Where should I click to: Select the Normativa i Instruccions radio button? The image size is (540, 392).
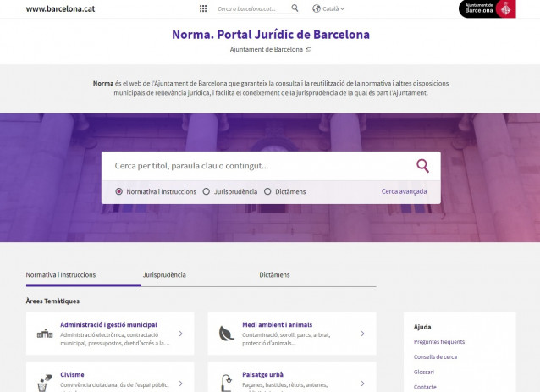pyautogui.click(x=118, y=191)
